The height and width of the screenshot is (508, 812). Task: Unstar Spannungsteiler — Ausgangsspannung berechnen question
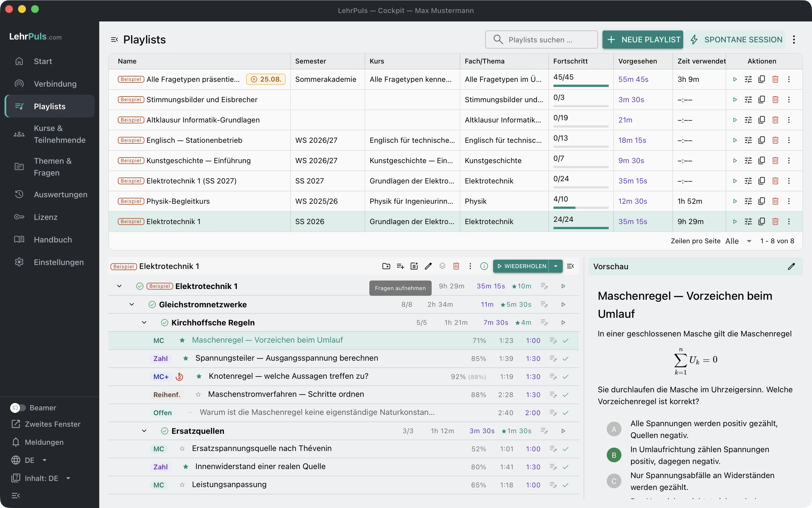pyautogui.click(x=186, y=358)
